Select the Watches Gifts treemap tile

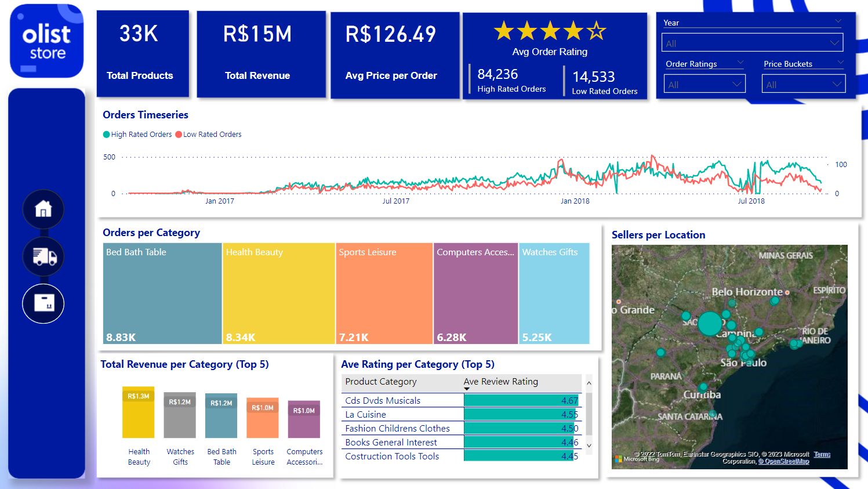point(554,294)
